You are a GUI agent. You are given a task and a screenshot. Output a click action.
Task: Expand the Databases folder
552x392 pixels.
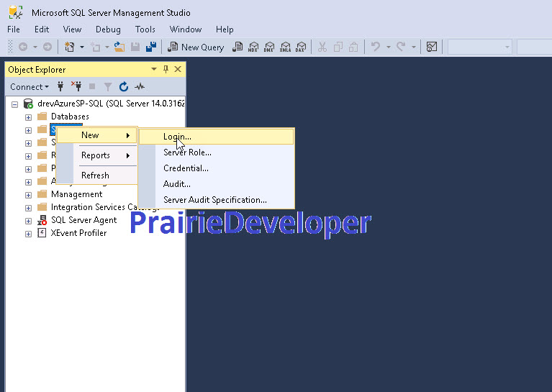point(28,117)
